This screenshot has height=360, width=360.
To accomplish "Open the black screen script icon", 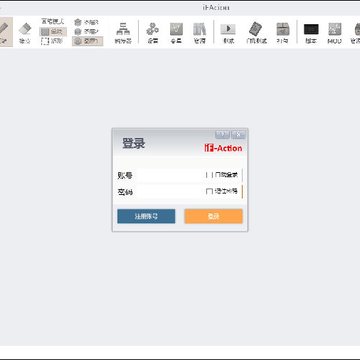I will click(311, 33).
